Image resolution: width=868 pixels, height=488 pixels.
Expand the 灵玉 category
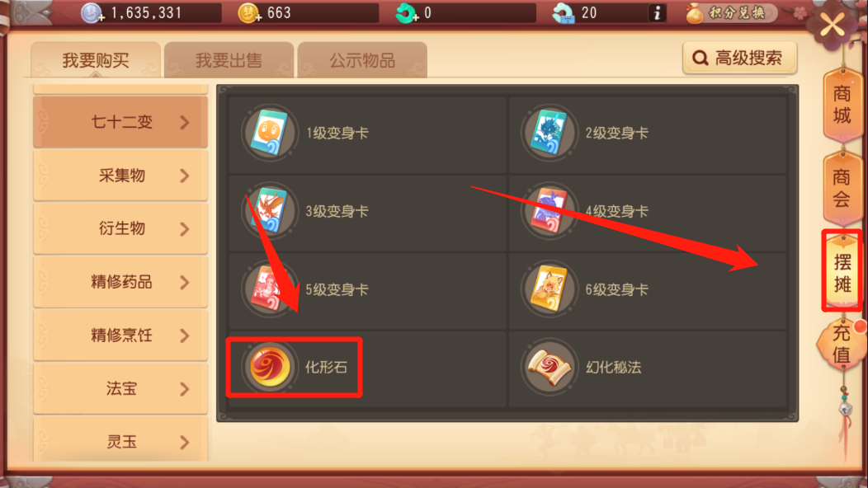point(120,440)
